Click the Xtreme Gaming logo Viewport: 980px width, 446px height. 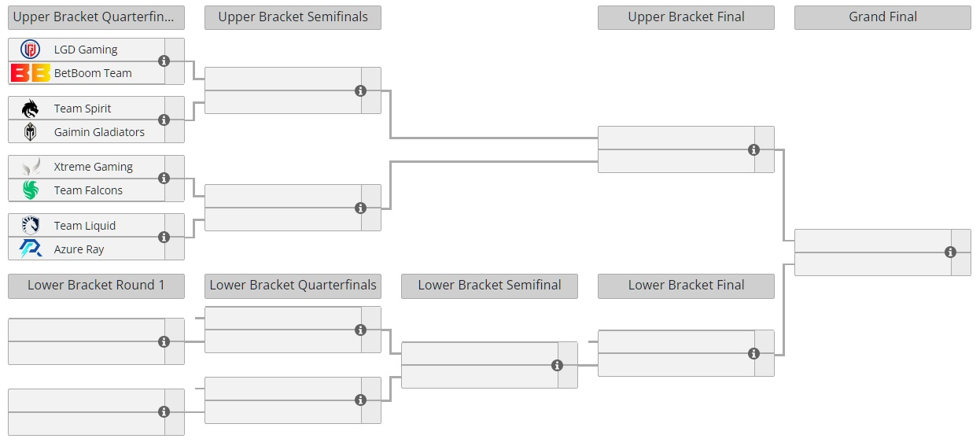[30, 167]
